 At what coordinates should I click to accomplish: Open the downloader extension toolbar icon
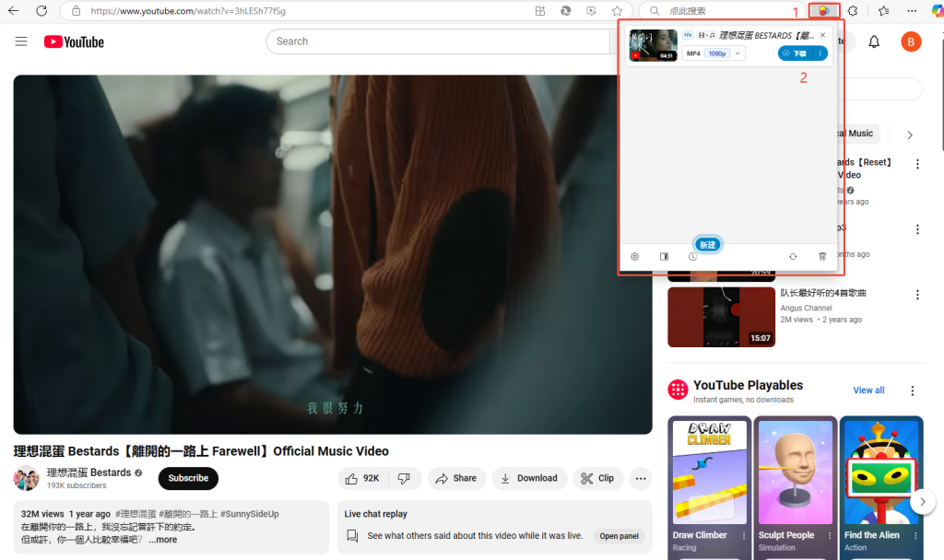pyautogui.click(x=824, y=10)
